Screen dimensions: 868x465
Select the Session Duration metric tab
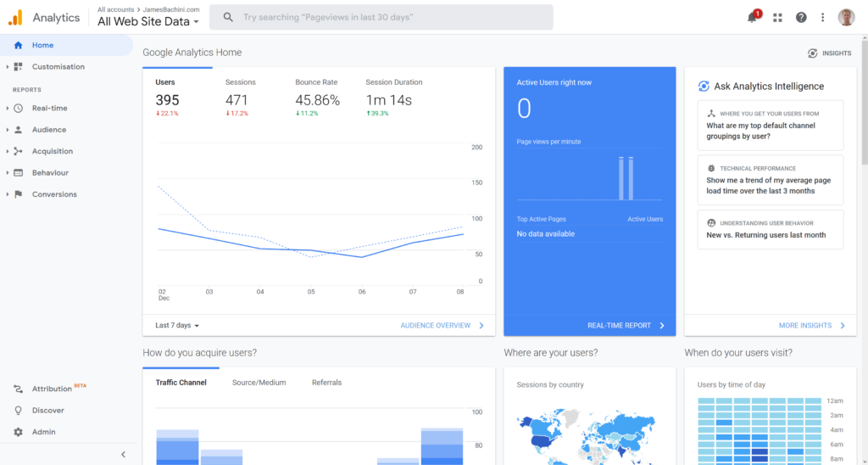point(393,97)
